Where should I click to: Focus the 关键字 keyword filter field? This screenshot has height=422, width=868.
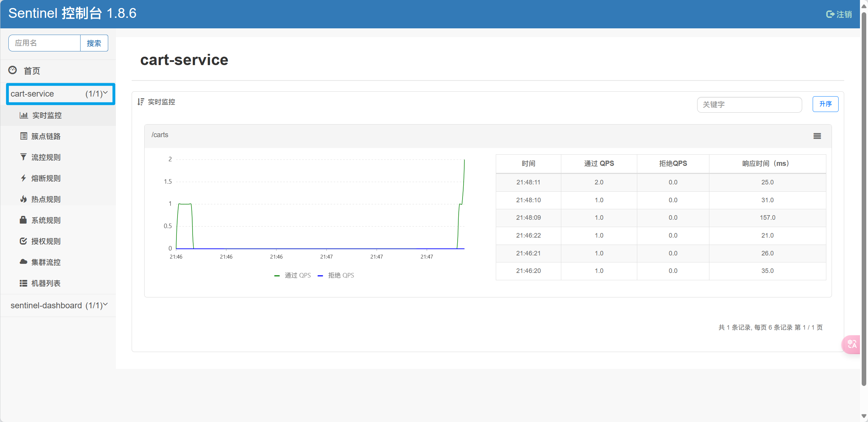[749, 105]
